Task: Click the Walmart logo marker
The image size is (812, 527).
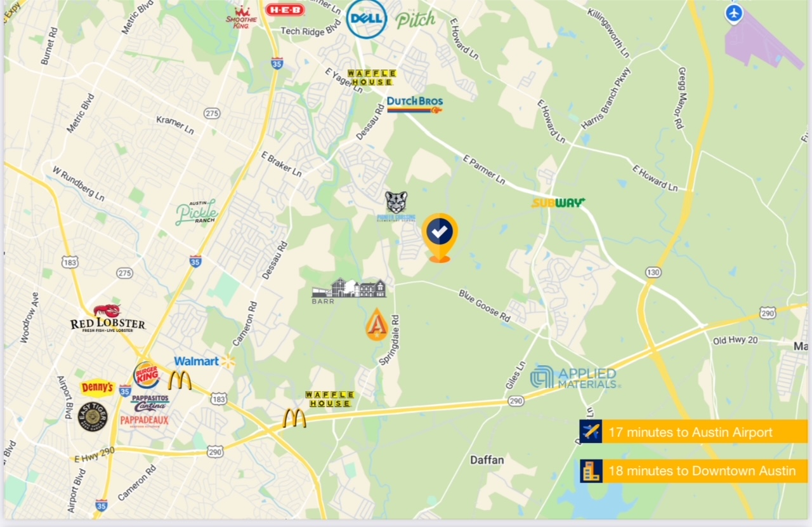Action: [x=204, y=361]
